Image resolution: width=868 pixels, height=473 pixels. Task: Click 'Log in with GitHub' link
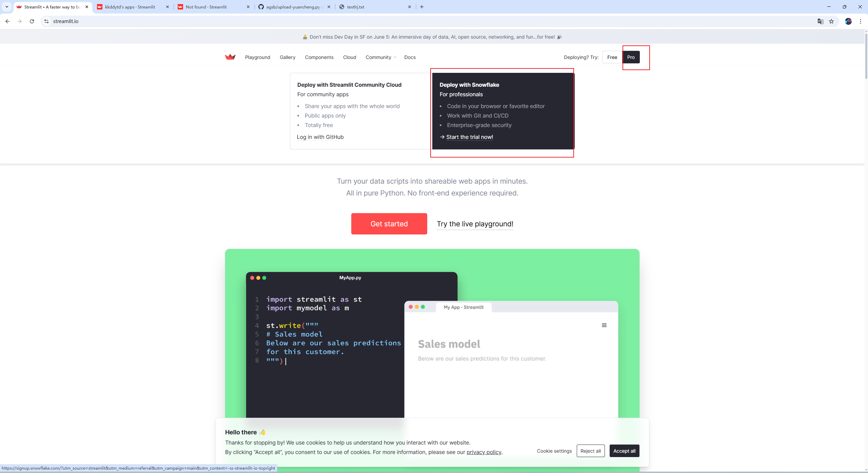point(320,137)
